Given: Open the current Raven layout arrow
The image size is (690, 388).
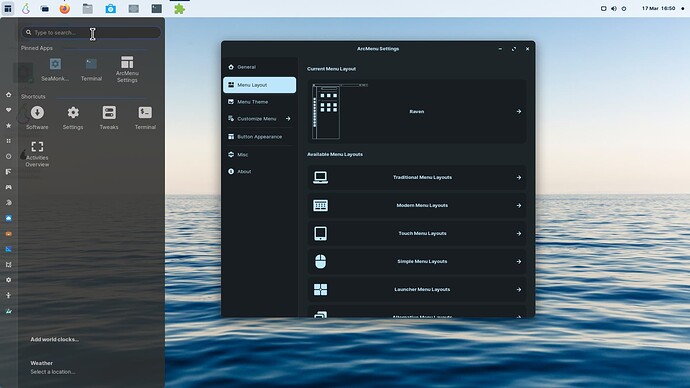Looking at the screenshot, I should (x=519, y=111).
